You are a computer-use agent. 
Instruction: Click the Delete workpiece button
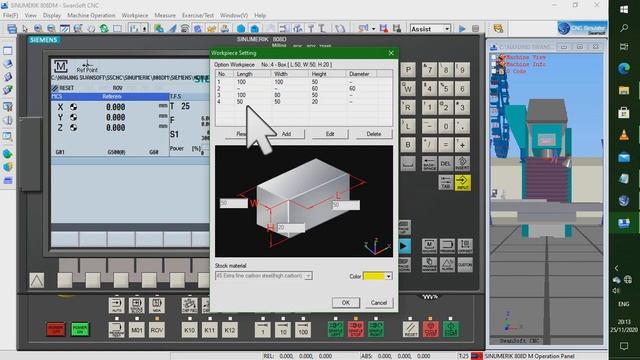[373, 134]
